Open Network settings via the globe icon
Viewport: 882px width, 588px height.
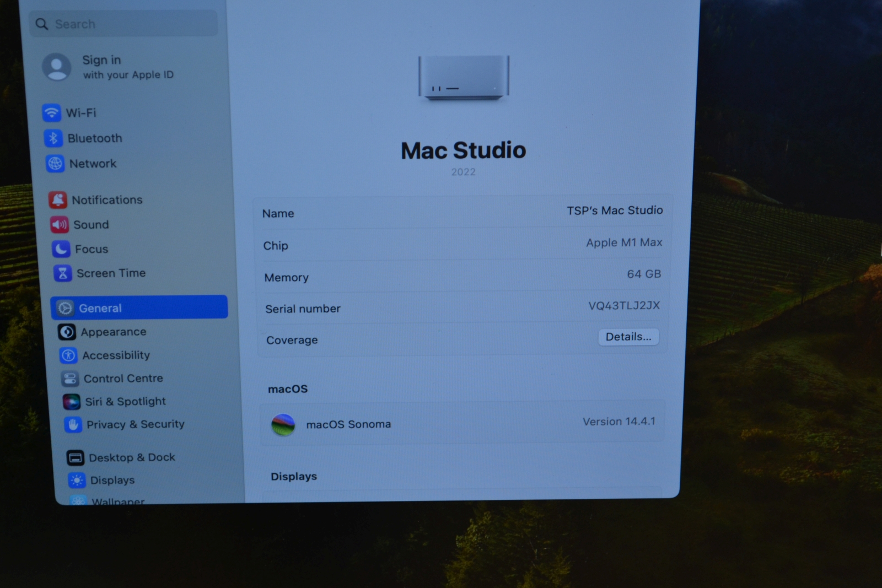point(55,164)
